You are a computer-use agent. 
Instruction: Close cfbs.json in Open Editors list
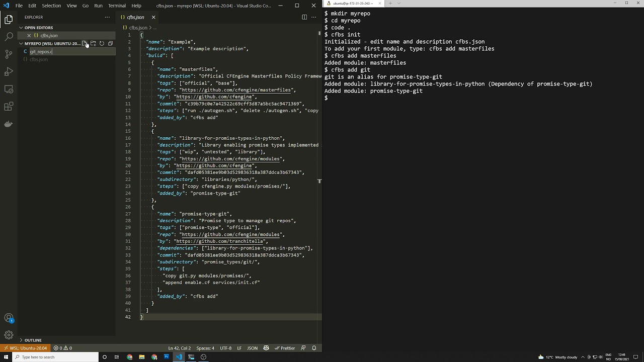coord(29,36)
